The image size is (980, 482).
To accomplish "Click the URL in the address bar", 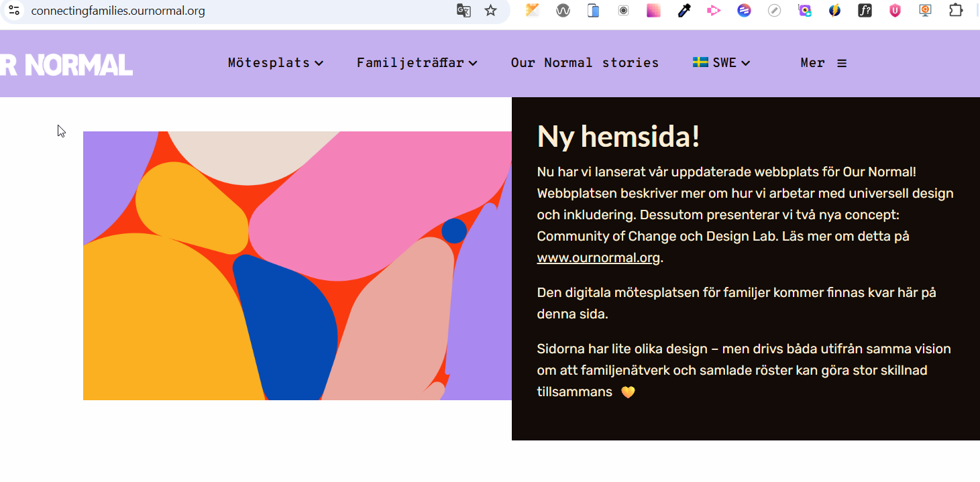I will (x=118, y=11).
